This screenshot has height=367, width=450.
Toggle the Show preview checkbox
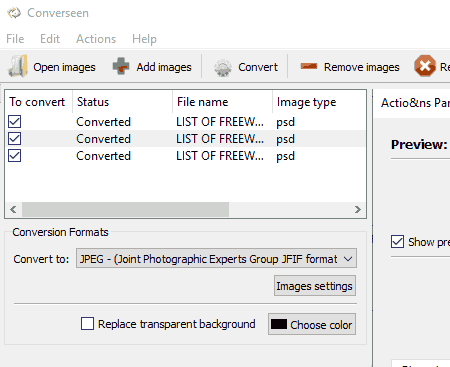(x=397, y=242)
